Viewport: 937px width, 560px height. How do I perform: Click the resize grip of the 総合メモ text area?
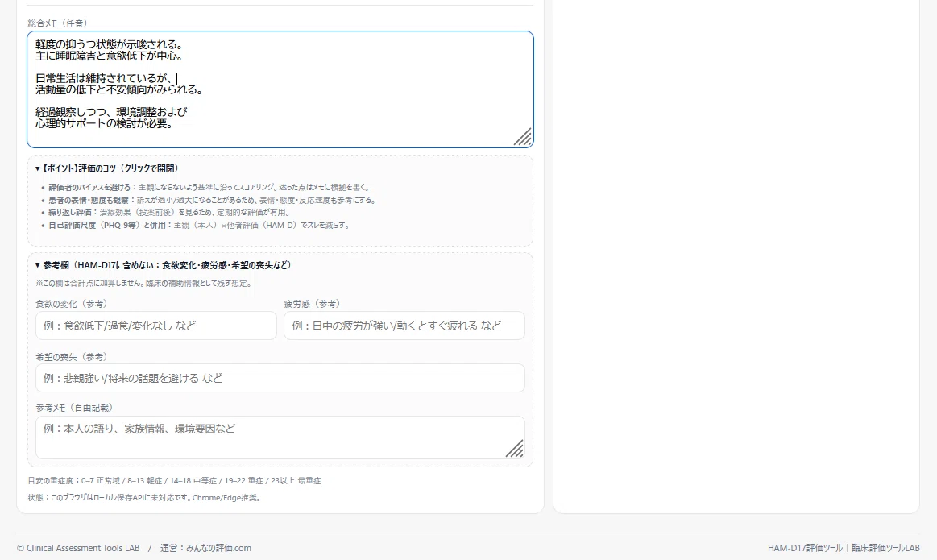523,137
